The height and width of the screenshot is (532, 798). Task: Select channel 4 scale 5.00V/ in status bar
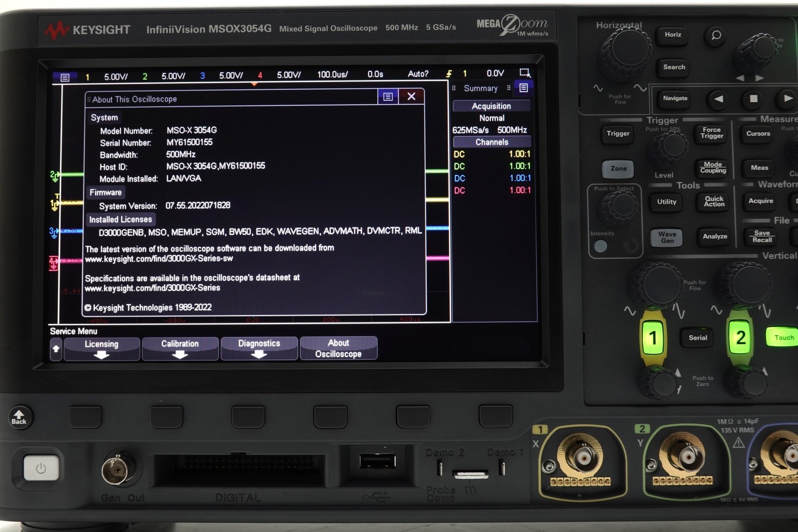pyautogui.click(x=289, y=75)
